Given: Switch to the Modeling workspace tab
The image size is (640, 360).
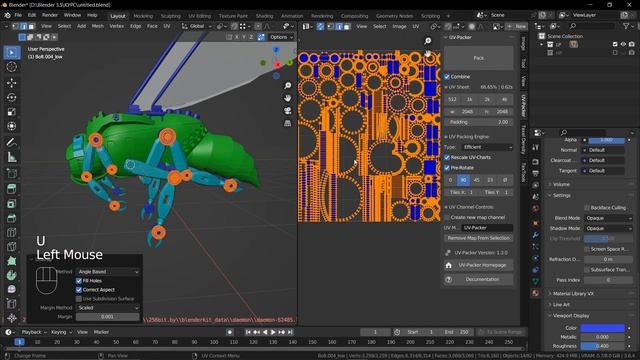Looking at the screenshot, I should (143, 16).
